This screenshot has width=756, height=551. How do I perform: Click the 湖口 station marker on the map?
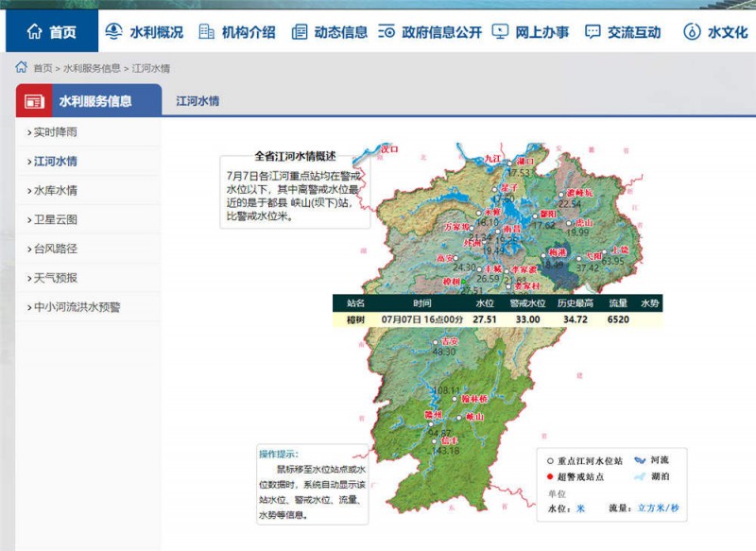point(510,163)
